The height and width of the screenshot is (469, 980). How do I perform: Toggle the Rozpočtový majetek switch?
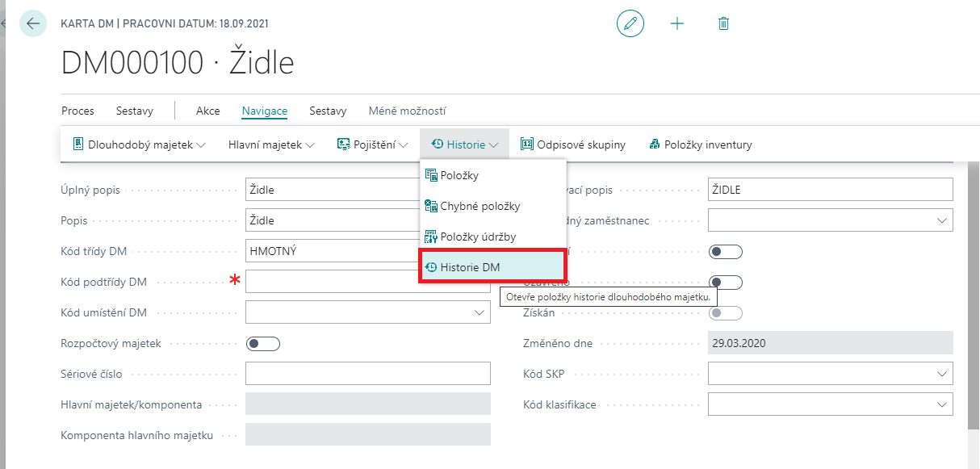262,344
